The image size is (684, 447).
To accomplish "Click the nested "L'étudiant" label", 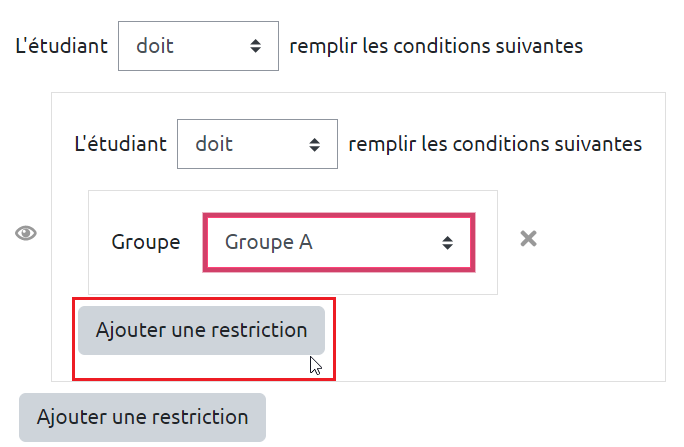I will pos(120,144).
